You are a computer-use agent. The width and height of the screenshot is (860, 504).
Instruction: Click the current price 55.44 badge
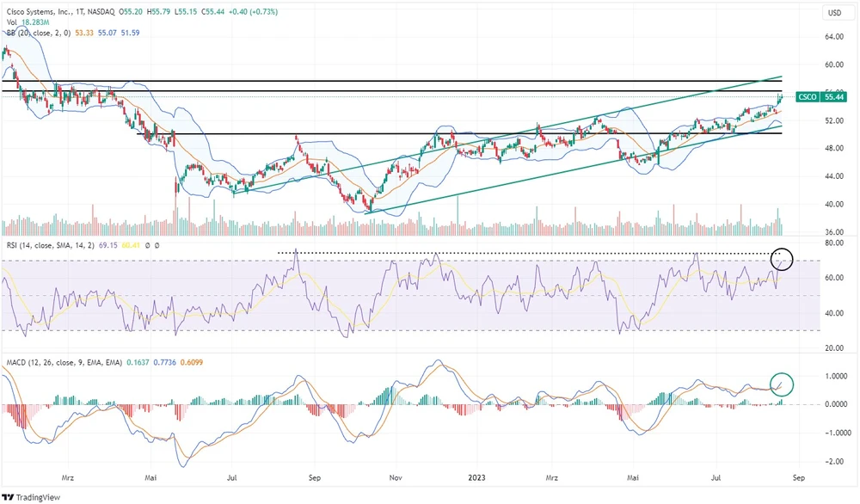coord(832,98)
